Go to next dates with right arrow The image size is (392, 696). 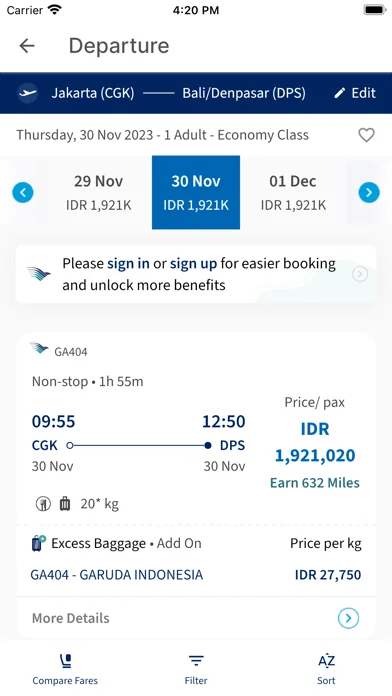[369, 193]
